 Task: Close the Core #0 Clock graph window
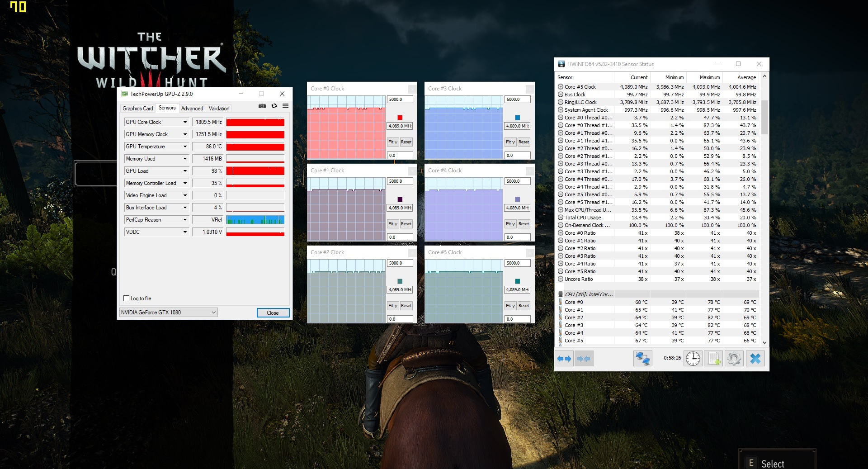[412, 89]
